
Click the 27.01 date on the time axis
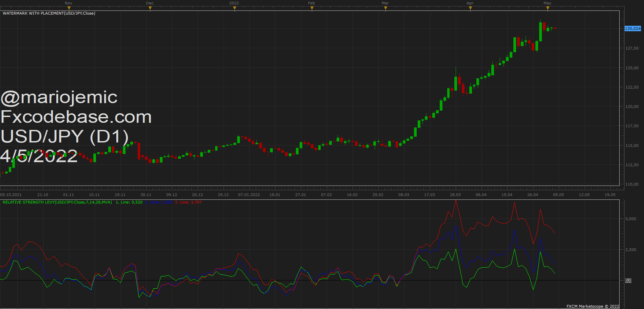[x=301, y=195]
